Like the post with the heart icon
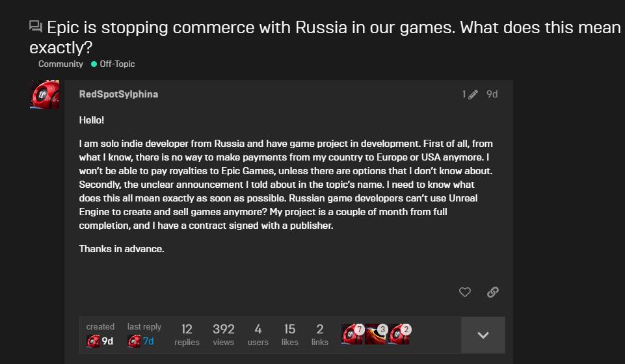 465,292
